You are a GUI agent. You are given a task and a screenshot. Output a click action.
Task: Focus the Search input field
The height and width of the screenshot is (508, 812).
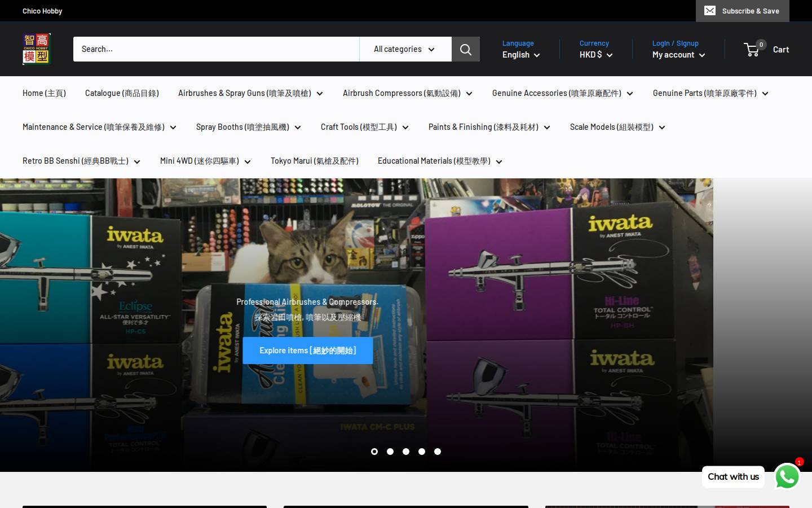216,49
